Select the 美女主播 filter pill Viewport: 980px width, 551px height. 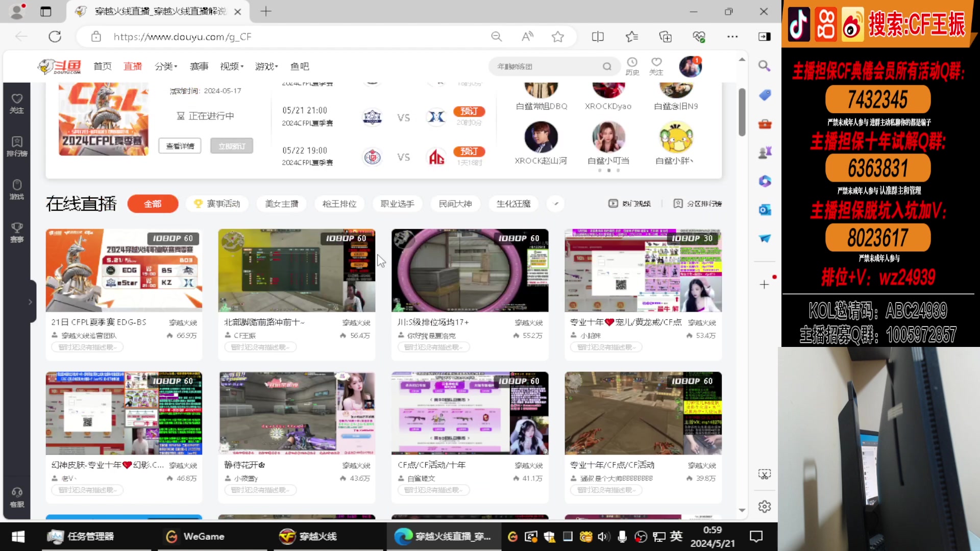(x=281, y=204)
